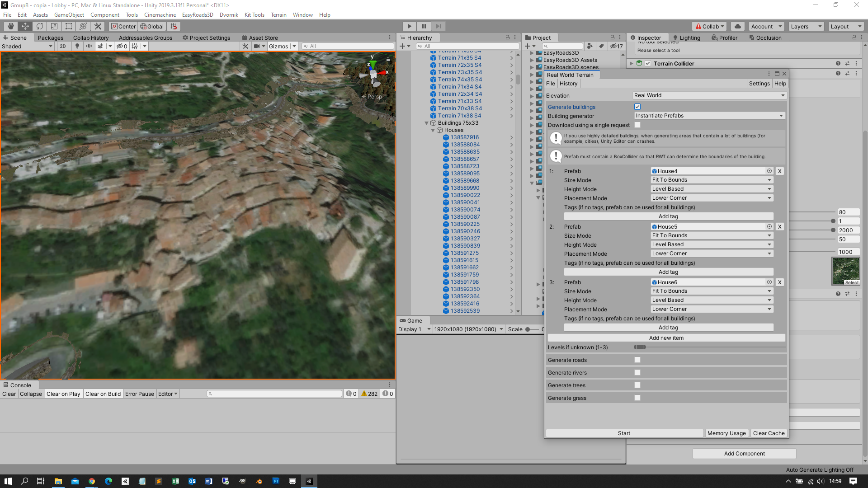Enable Generate trees checkbox

pyautogui.click(x=637, y=385)
